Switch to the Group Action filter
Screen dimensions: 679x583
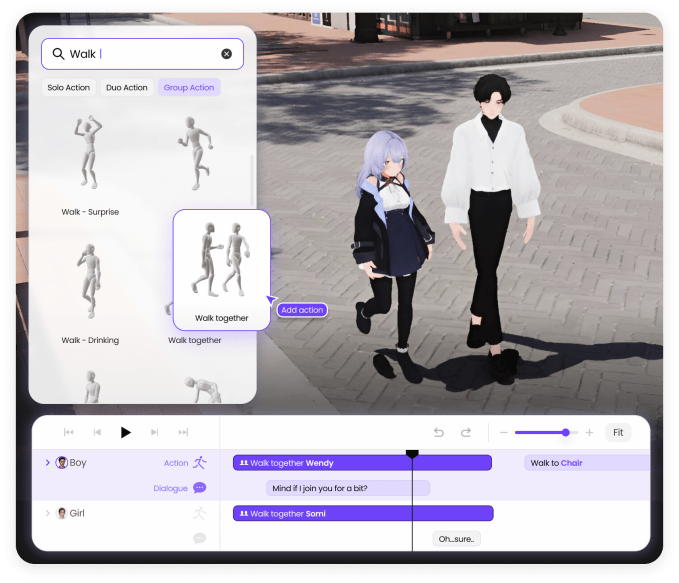pyautogui.click(x=189, y=87)
